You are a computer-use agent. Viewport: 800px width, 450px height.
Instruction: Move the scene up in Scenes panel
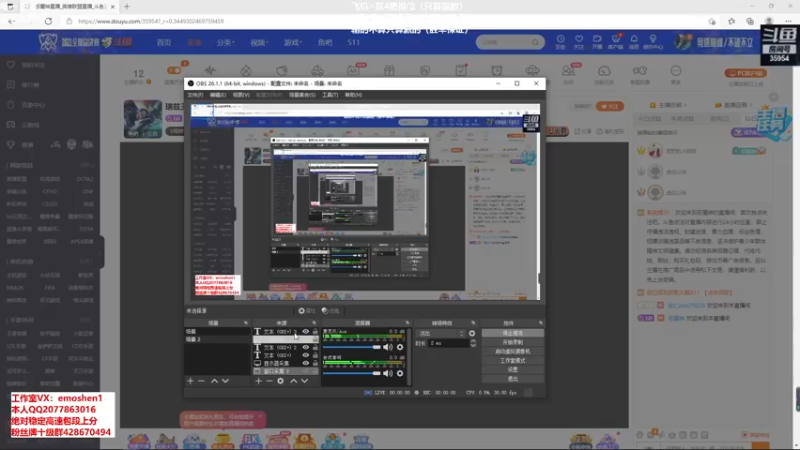214,381
